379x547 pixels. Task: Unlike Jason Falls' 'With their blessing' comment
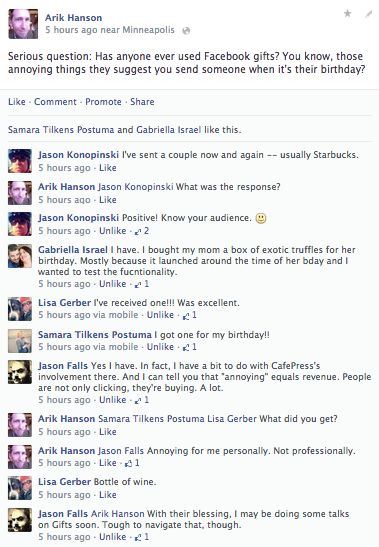[112, 537]
